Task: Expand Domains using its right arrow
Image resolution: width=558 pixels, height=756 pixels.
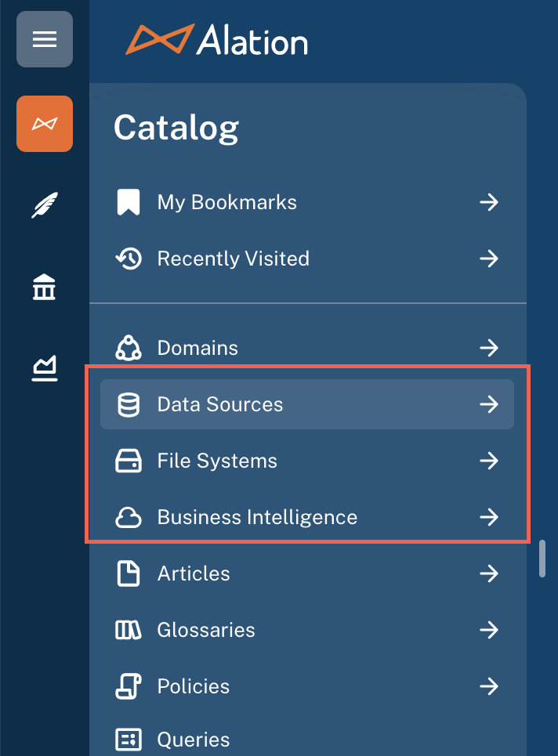Action: [x=488, y=348]
